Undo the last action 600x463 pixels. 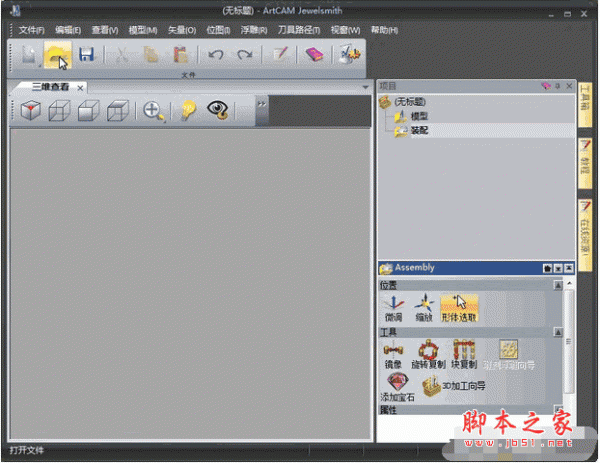click(215, 55)
